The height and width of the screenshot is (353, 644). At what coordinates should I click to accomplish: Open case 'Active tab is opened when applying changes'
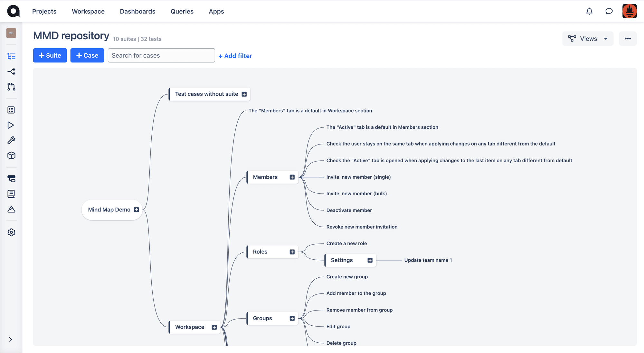point(449,161)
